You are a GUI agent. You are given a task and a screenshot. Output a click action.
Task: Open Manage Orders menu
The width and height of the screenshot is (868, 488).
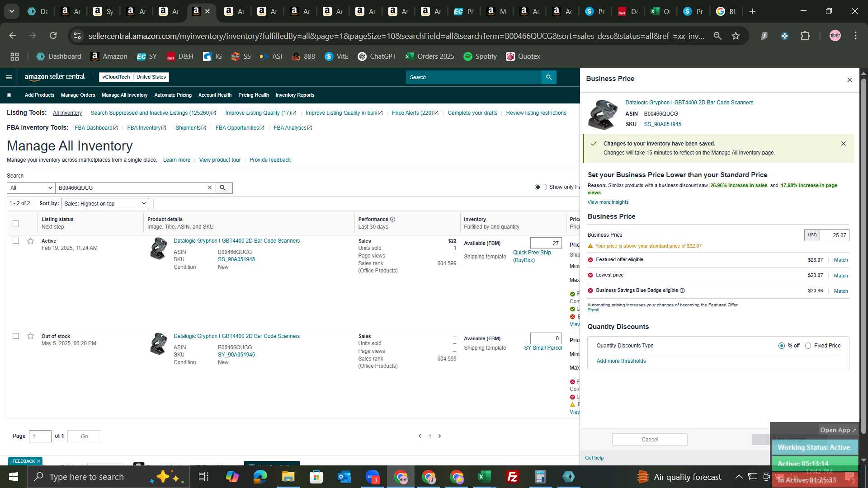pos(78,95)
